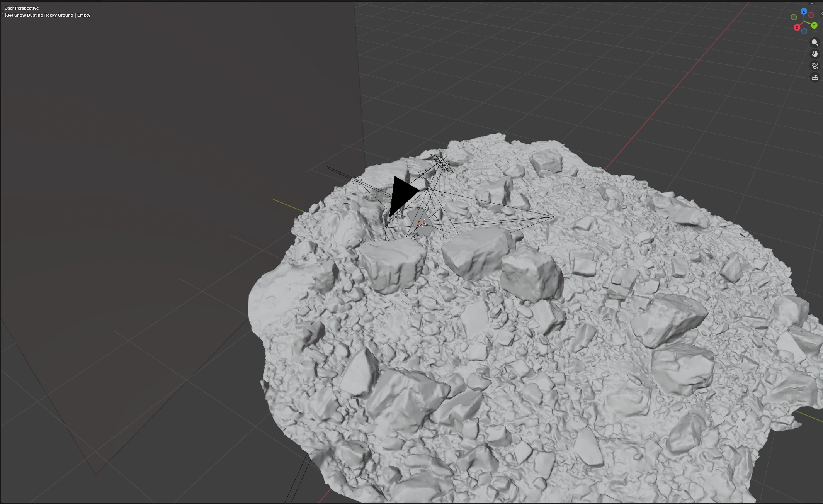The image size is (823, 504).
Task: Click the pan hand icon
Action: (x=814, y=54)
